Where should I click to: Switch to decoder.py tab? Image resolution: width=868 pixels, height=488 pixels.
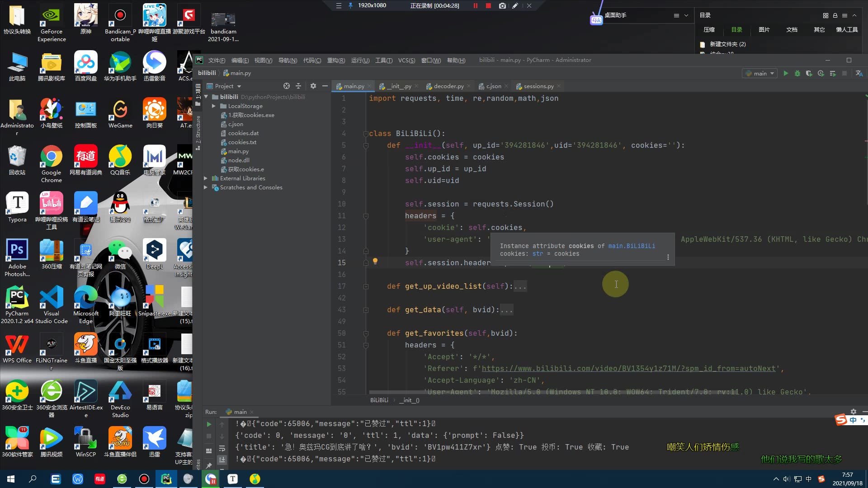(x=448, y=86)
